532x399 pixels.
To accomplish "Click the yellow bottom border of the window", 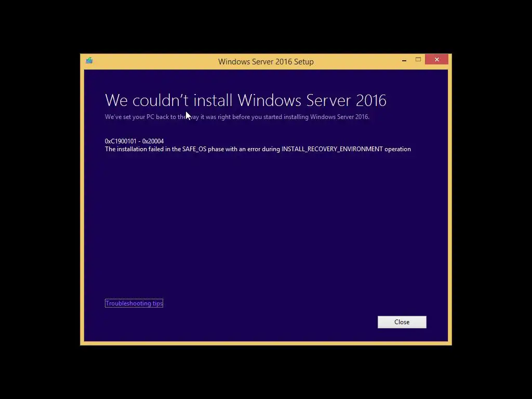I will pos(265,343).
